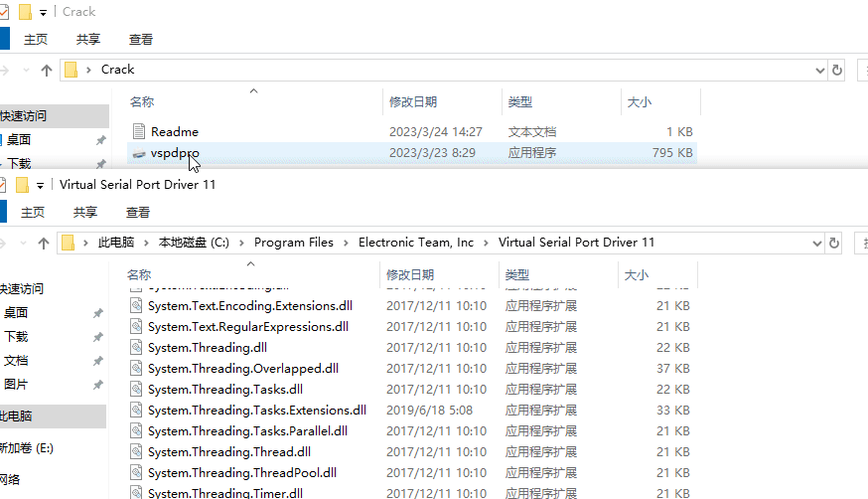The height and width of the screenshot is (499, 868).
Task: Open quick access toolbar dropdown in lower window
Action: (x=40, y=186)
